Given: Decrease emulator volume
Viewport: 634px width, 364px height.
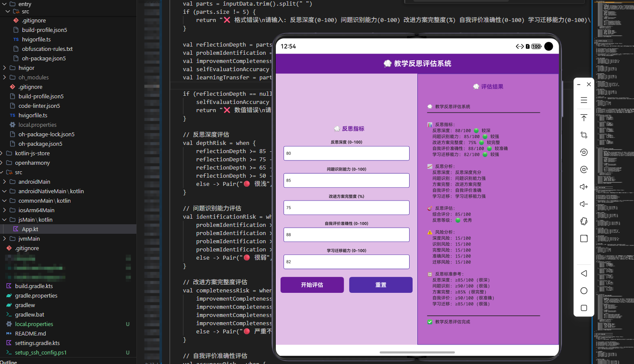Looking at the screenshot, I should [x=584, y=204].
